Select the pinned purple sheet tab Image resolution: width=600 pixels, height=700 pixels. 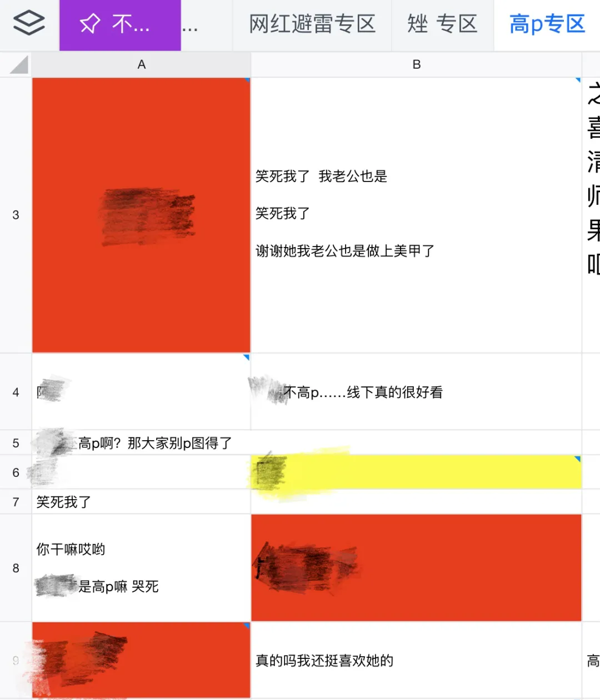coord(120,25)
